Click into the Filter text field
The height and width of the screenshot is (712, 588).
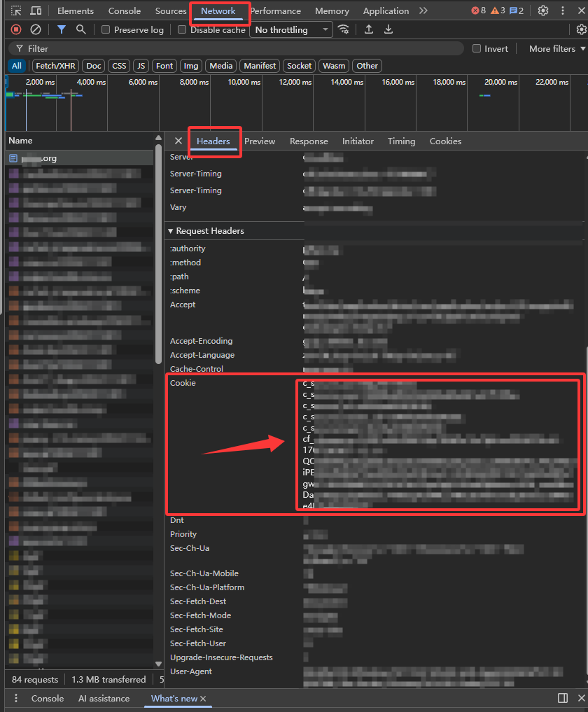(238, 49)
